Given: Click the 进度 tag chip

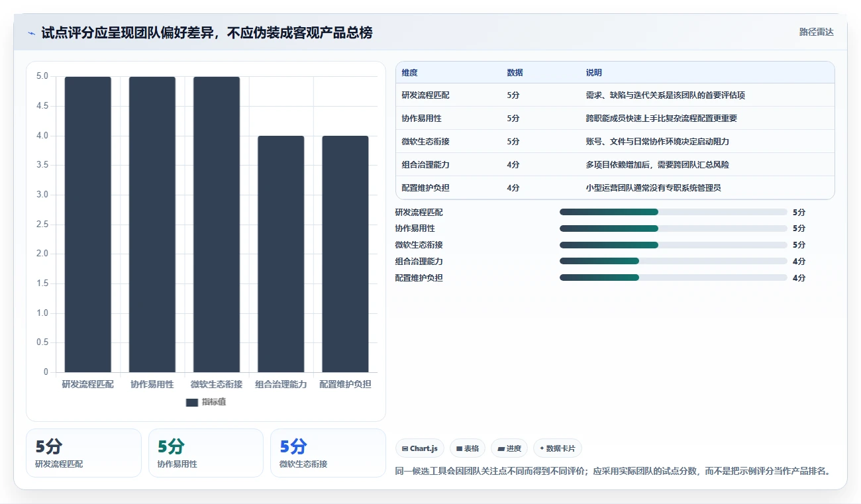Looking at the screenshot, I should coord(509,448).
